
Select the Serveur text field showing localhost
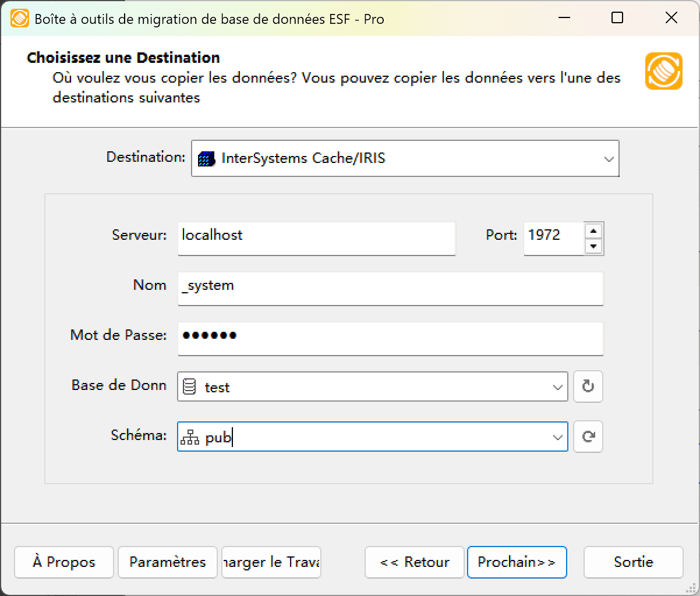coord(316,238)
